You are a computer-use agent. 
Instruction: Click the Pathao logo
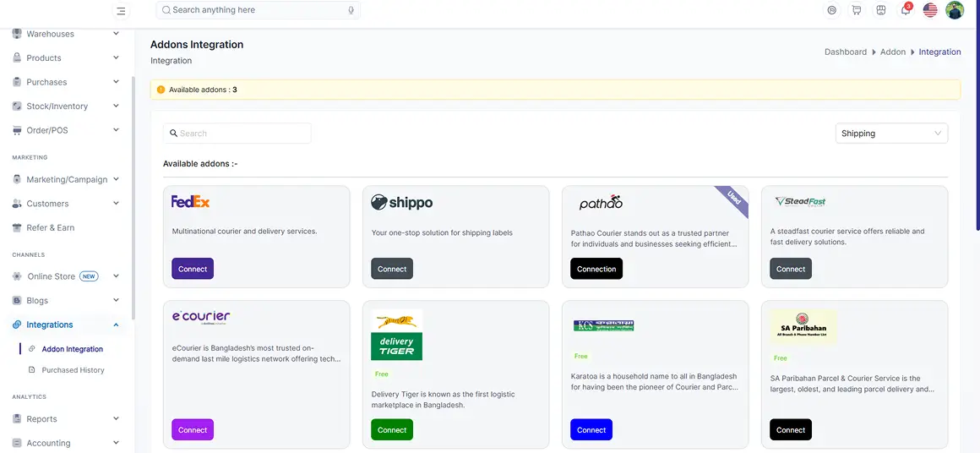[x=601, y=203]
